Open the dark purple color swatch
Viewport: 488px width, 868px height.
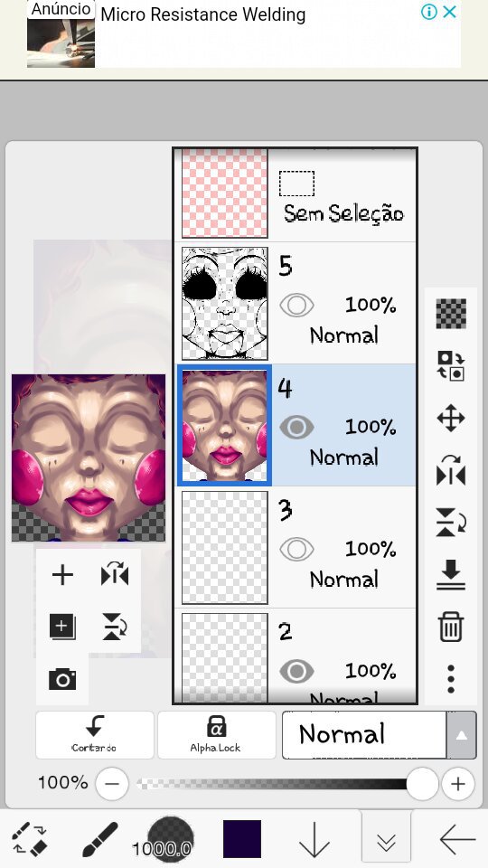pos(242,839)
